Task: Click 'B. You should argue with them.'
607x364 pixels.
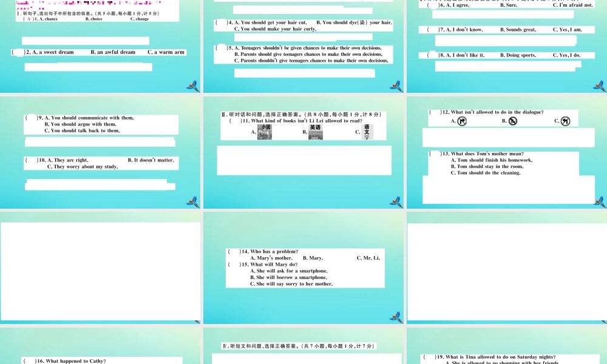Action: (81, 124)
